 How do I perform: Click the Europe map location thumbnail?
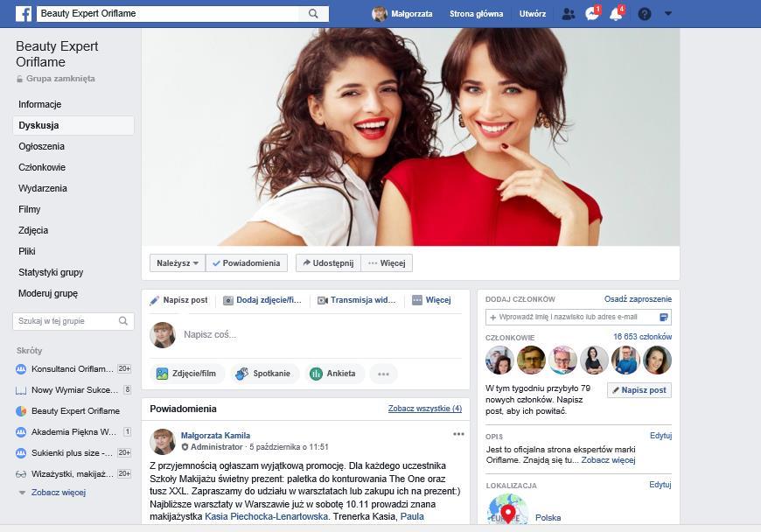coord(507,508)
